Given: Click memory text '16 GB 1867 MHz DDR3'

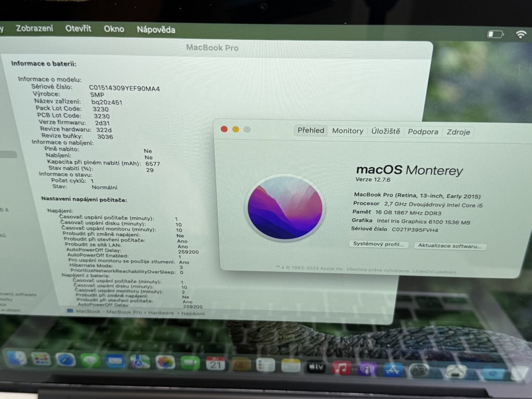Looking at the screenshot, I should (408, 212).
